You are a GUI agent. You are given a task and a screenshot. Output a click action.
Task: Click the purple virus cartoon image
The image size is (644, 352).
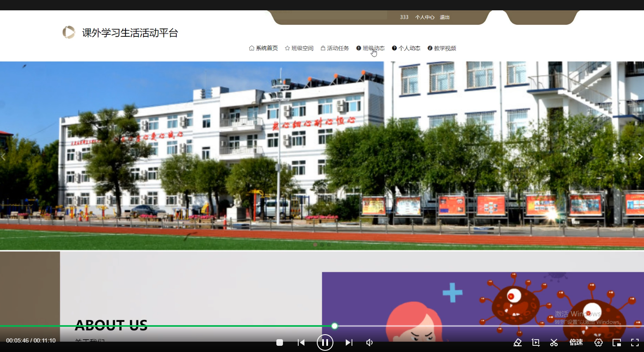coord(483,307)
